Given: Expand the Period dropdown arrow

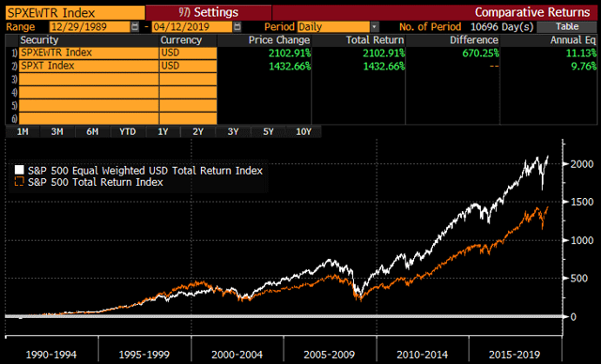Looking at the screenshot, I should (x=375, y=27).
